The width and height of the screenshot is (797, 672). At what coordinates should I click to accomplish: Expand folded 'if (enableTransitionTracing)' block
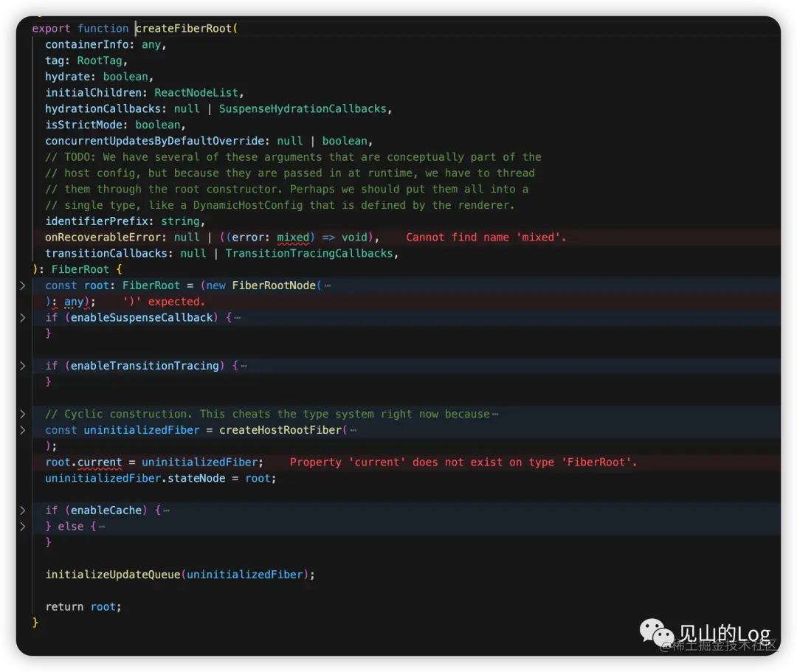[22, 366]
